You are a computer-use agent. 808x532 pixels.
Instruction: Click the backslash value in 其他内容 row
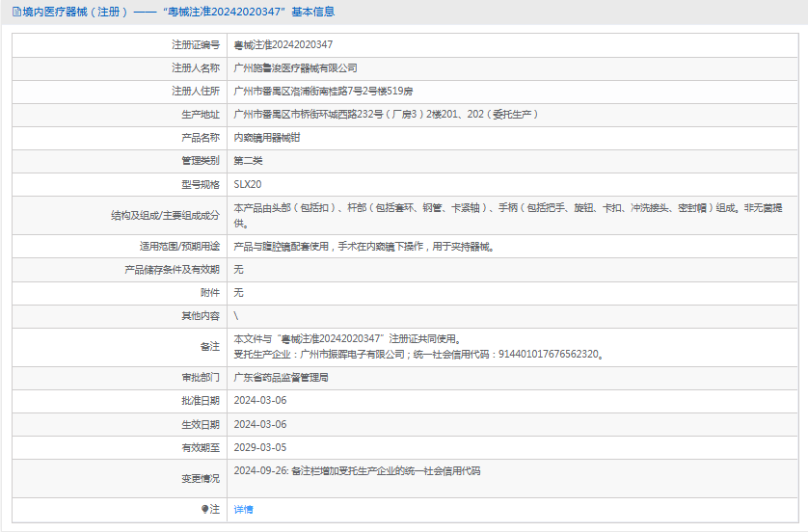click(236, 316)
